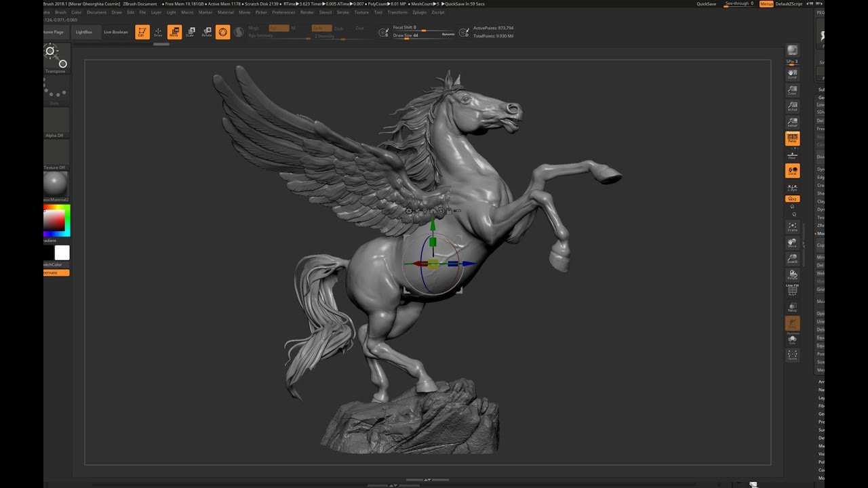Click the Dynamic draw size toggle

[x=448, y=34]
